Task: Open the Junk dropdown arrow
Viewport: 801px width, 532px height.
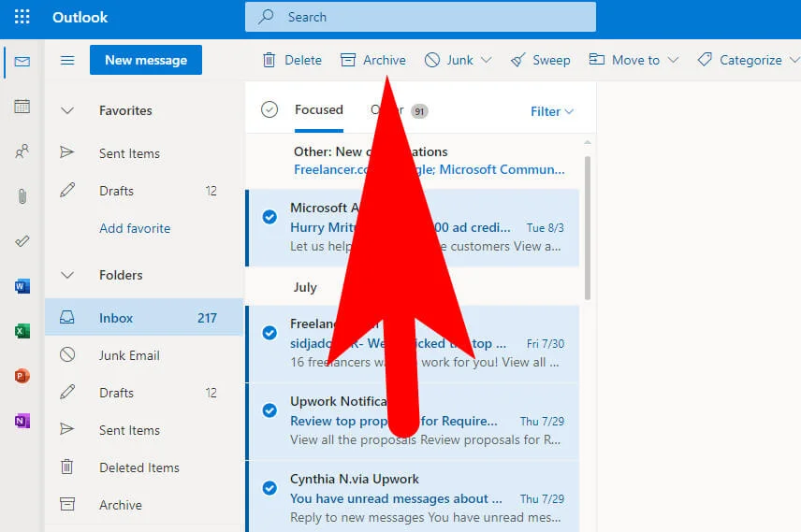Action: pyautogui.click(x=487, y=60)
